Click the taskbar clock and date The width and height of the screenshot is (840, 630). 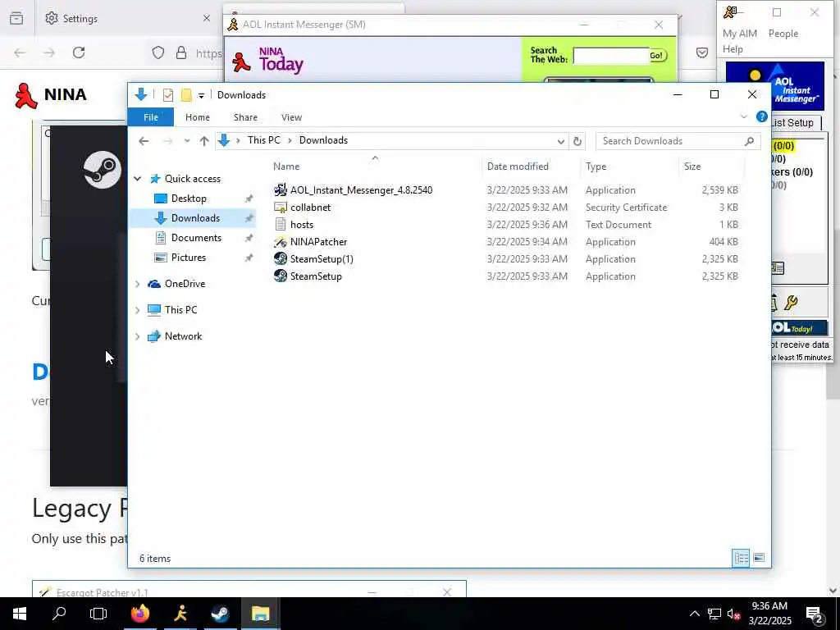click(x=769, y=614)
